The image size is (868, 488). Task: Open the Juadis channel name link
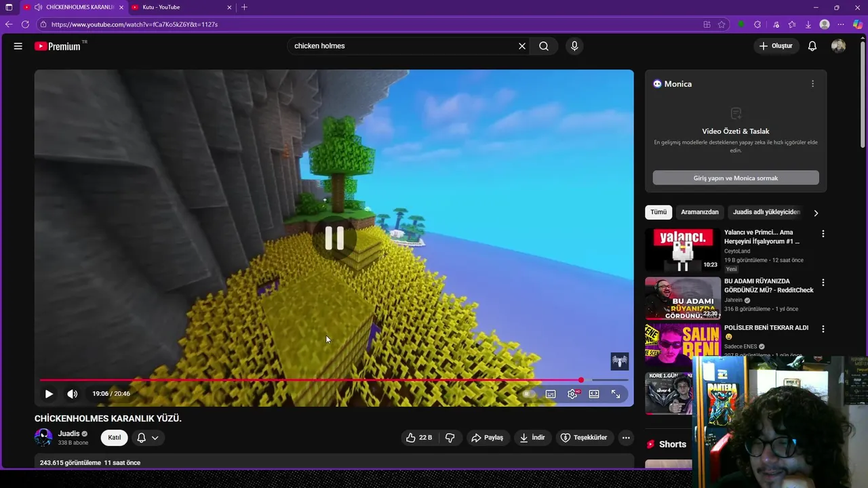tap(68, 434)
